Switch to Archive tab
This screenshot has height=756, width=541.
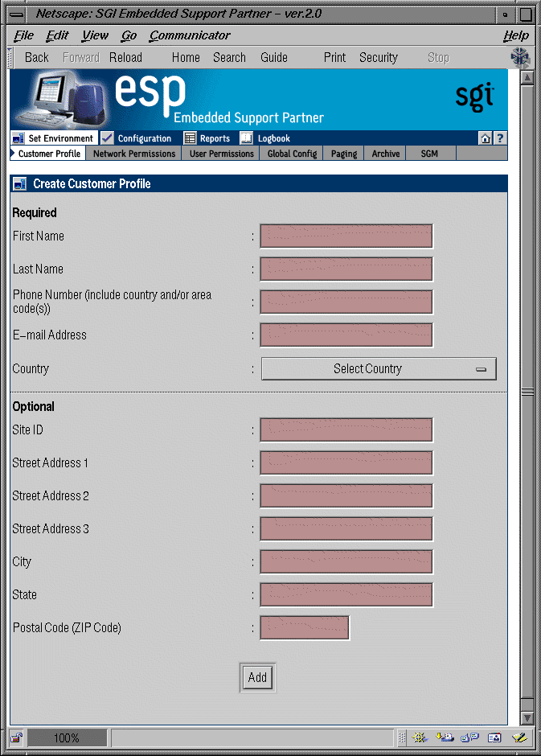pyautogui.click(x=386, y=154)
